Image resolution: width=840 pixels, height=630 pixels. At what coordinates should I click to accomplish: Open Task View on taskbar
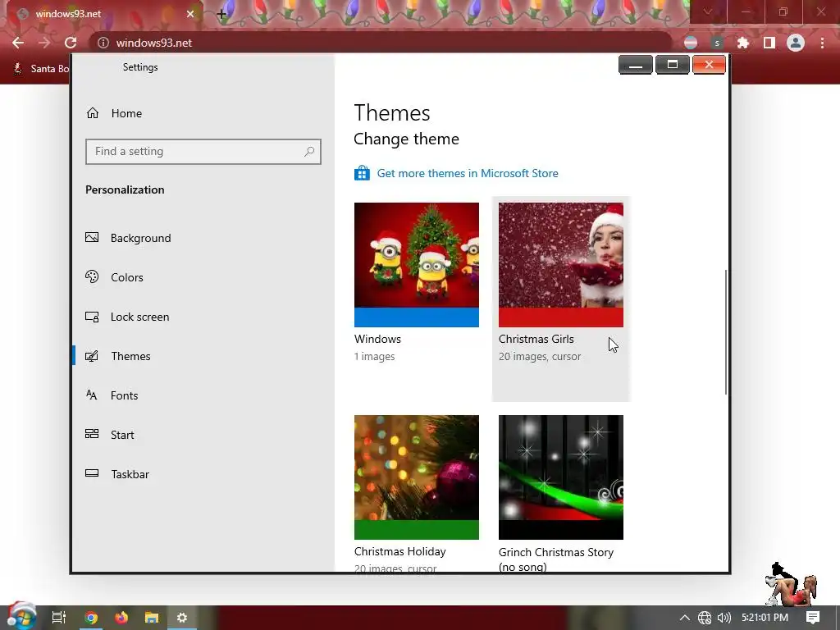pyautogui.click(x=59, y=618)
